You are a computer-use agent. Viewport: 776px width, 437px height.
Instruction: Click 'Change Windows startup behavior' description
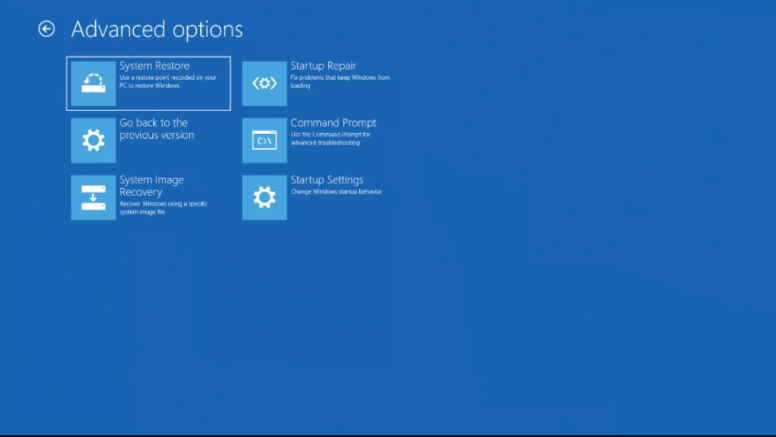point(336,192)
